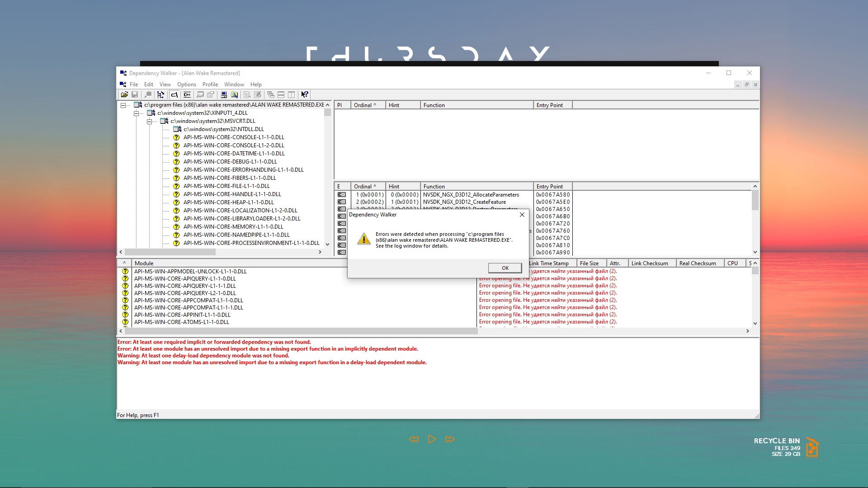The height and width of the screenshot is (488, 868).
Task: Sort by Link Checksum column header
Action: tap(649, 263)
